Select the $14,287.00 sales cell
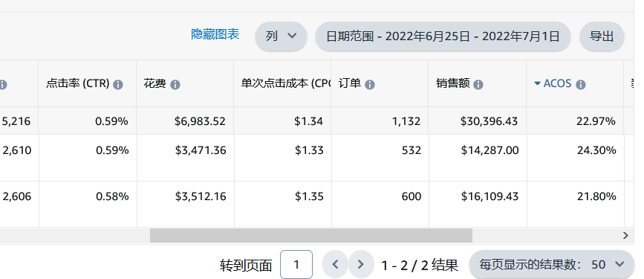 coord(478,158)
